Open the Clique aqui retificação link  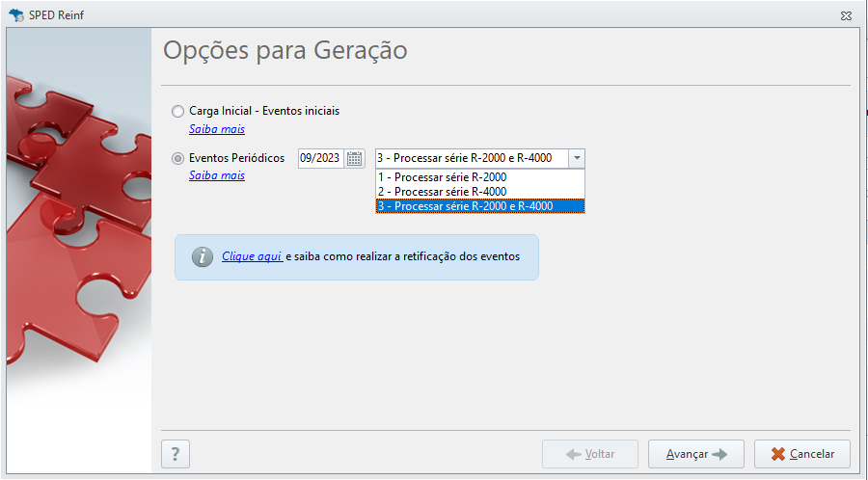pyautogui.click(x=253, y=256)
